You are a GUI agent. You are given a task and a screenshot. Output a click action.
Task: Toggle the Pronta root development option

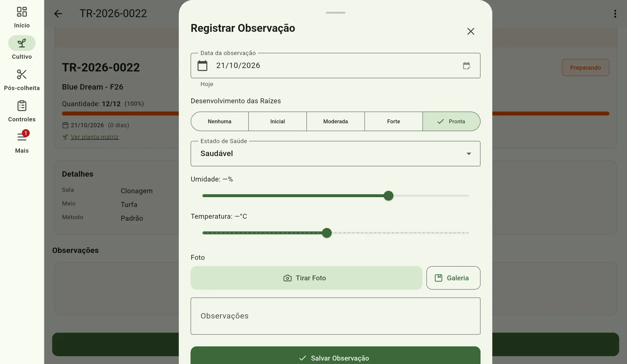pyautogui.click(x=451, y=121)
